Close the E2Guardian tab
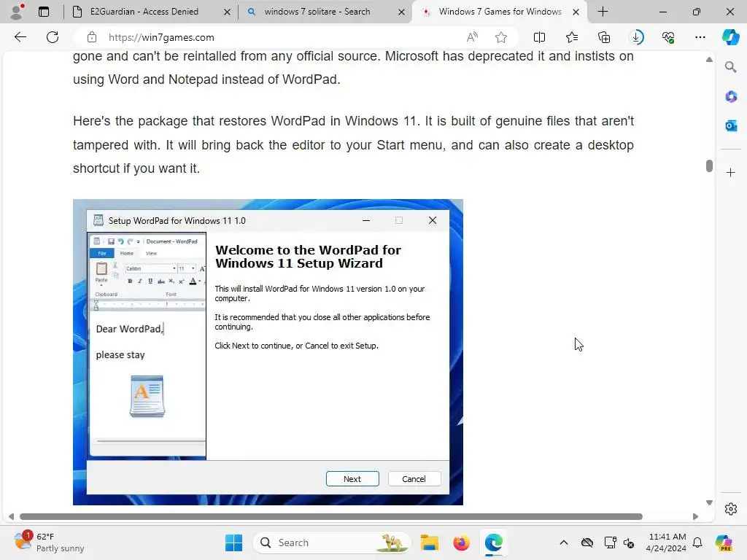This screenshot has height=560, width=747. 228,12
